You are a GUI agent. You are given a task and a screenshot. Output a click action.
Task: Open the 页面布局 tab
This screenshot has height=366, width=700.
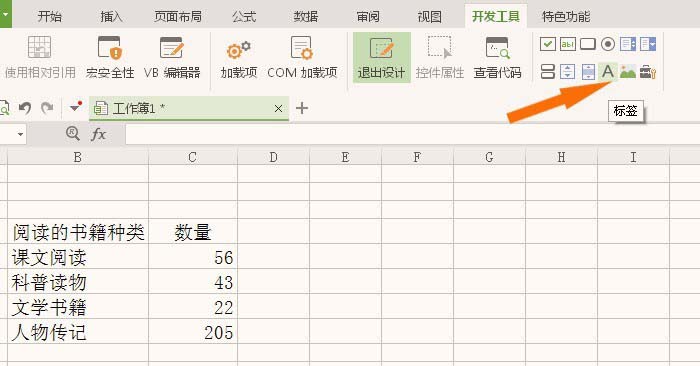[178, 17]
